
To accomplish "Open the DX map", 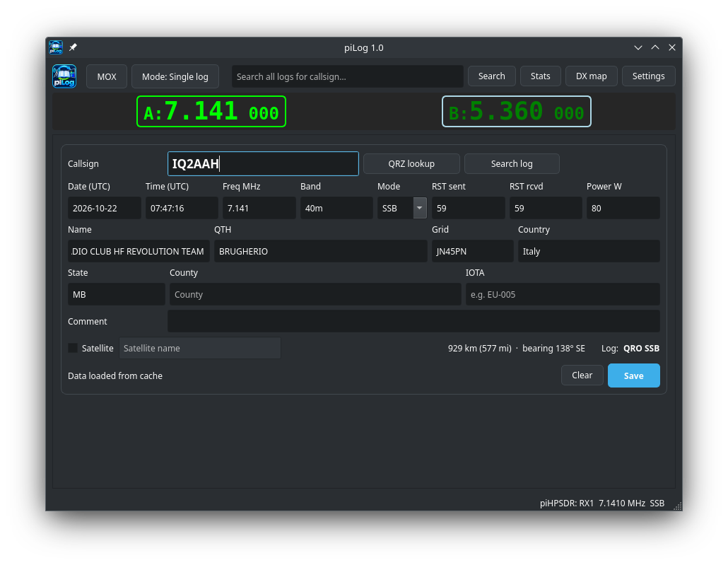I will [x=591, y=76].
